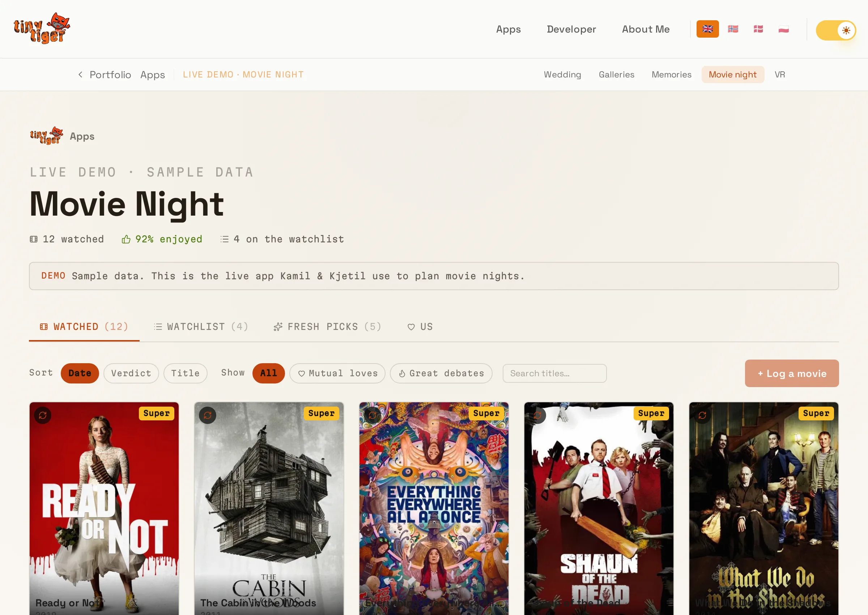Open the Watchlist (4) tab
Screen dimensions: 868x615
point(201,326)
